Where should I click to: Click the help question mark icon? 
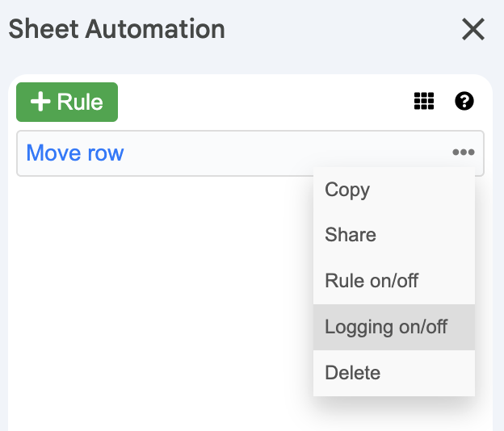coord(464,101)
